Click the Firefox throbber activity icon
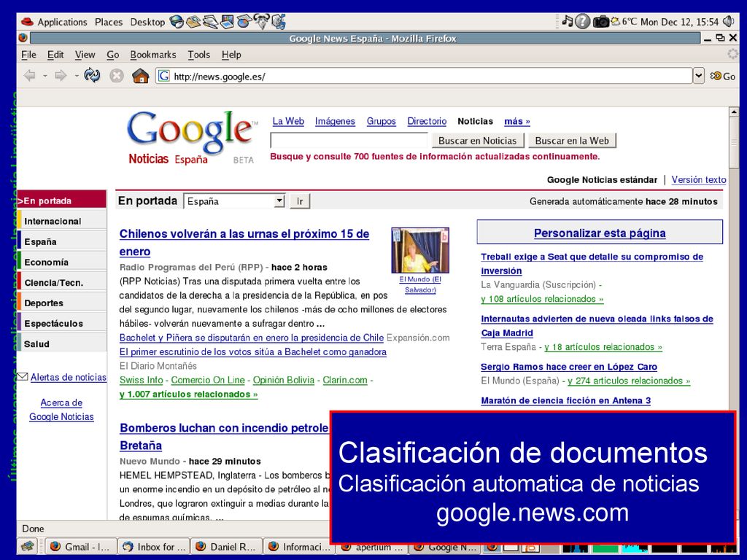The width and height of the screenshot is (747, 560). (x=732, y=54)
